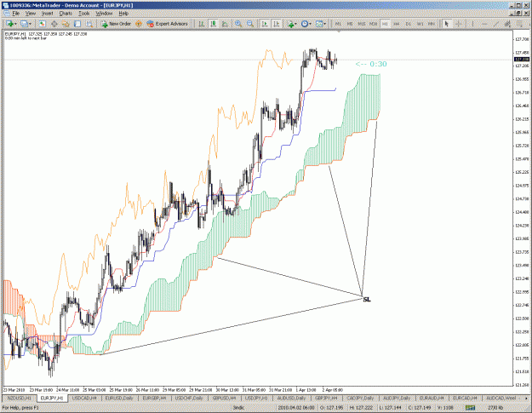Open the Navigator panel icon
Screen dimensions: 532x413
[x=66, y=24]
